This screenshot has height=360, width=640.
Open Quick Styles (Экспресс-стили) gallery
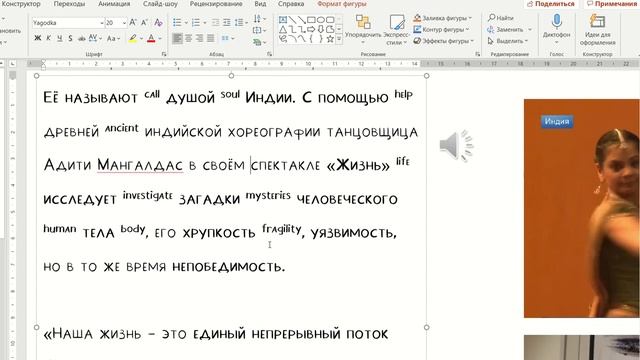point(396,29)
